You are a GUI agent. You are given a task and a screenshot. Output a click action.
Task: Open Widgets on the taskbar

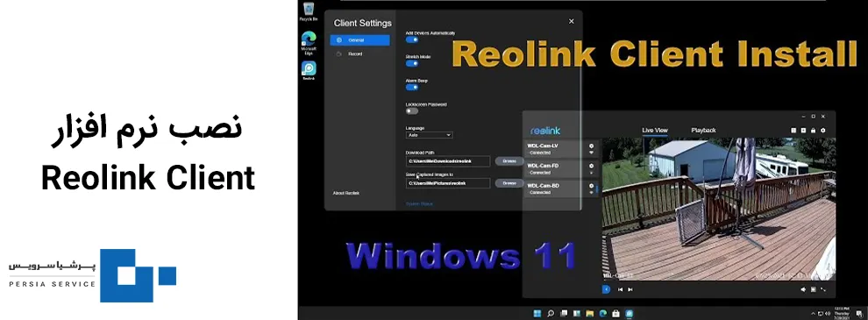tap(577, 314)
